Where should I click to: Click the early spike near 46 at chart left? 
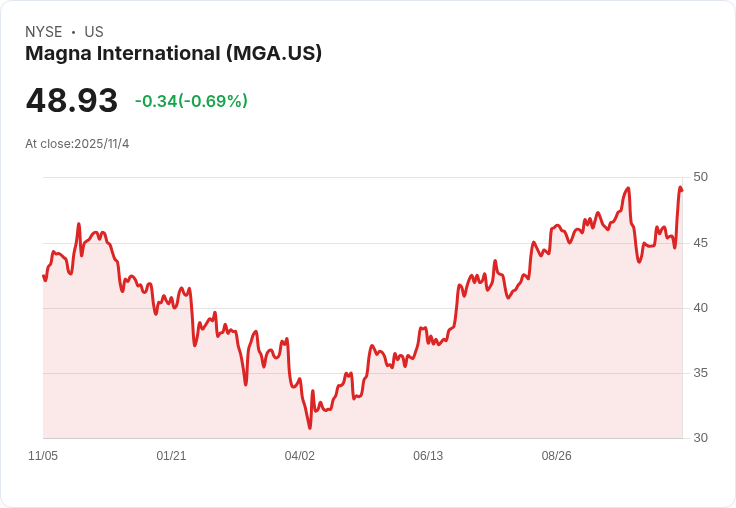(x=78, y=225)
